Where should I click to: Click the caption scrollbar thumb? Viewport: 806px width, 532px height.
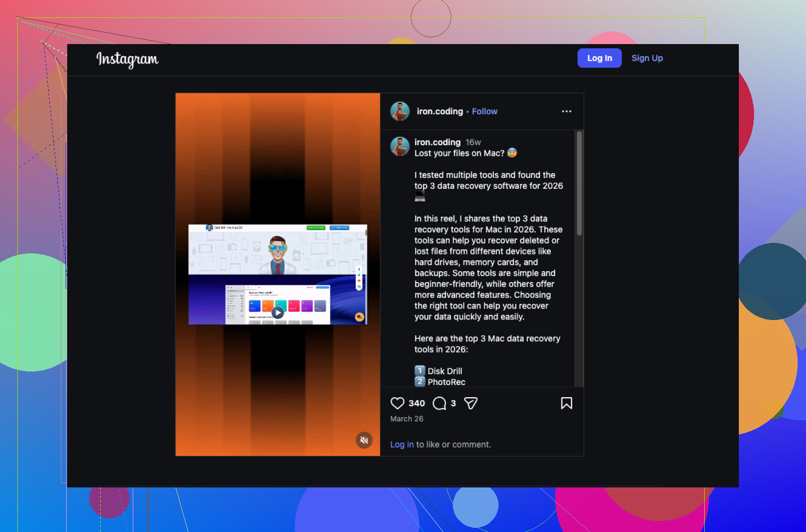[x=579, y=183]
